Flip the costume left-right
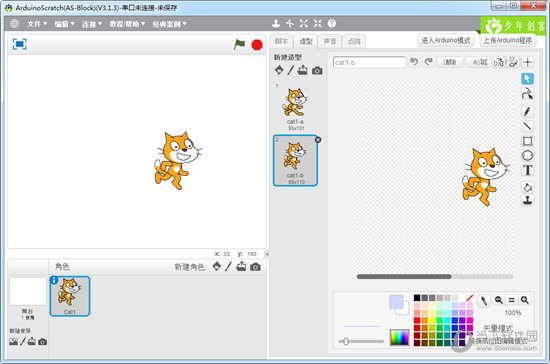The image size is (550, 364). 499,62
